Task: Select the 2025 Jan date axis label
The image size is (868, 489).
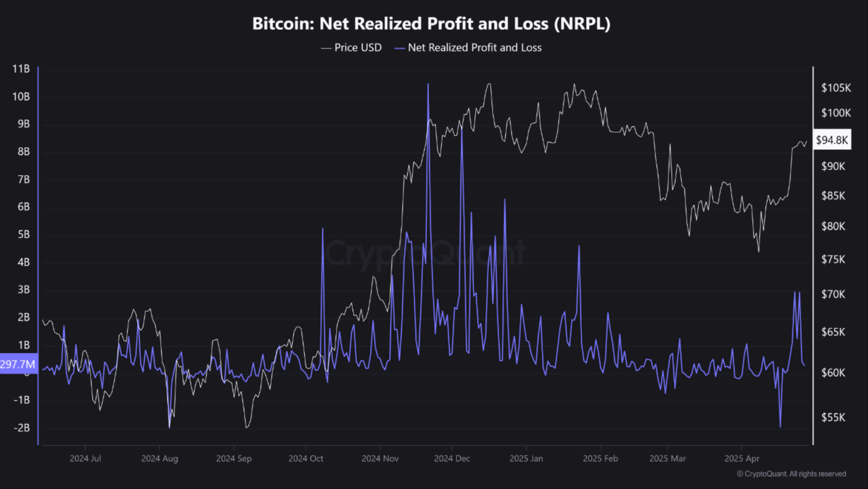Action: pyautogui.click(x=526, y=458)
